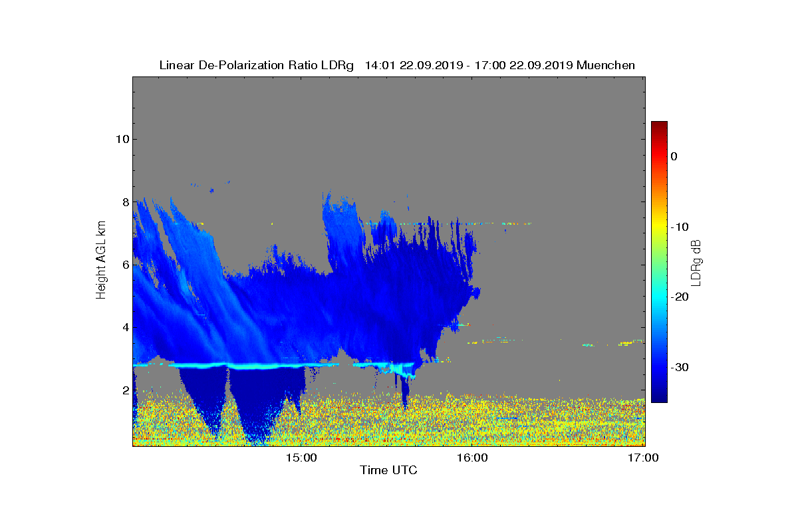Click colorbar tick label '-10'
The image size is (798, 532).
[679, 227]
